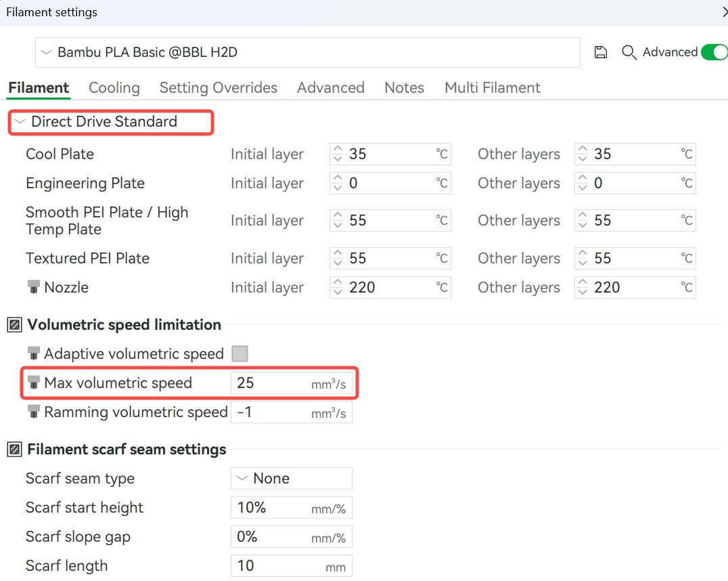728x581 pixels.
Task: Click the search magnifier icon
Action: click(x=629, y=53)
